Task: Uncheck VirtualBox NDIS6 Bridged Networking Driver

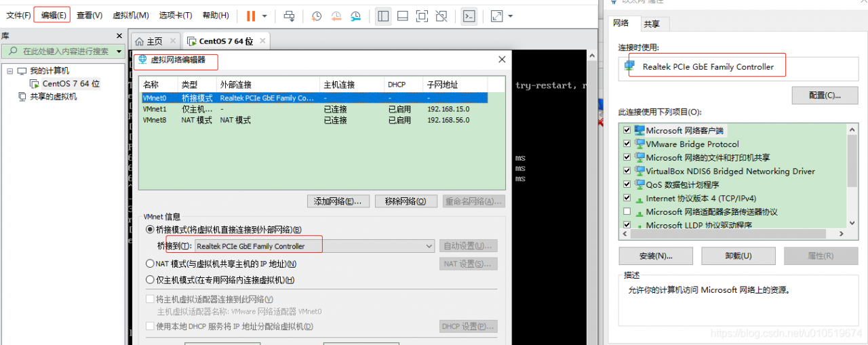Action: (x=627, y=171)
